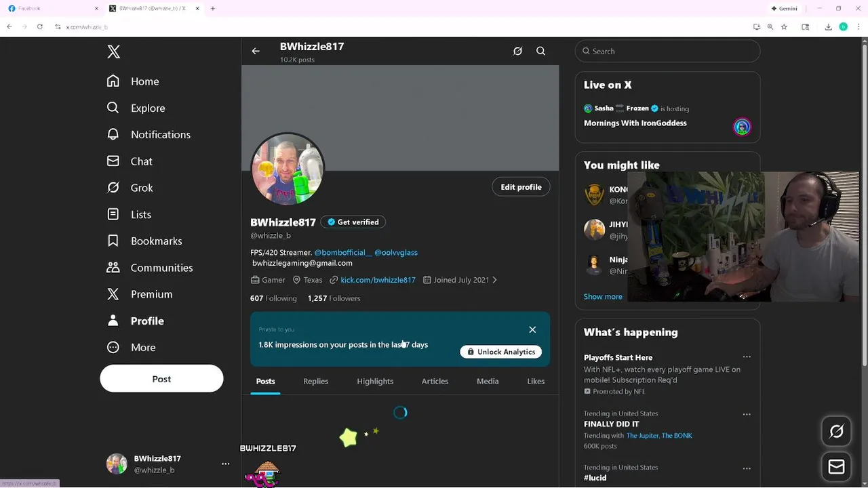The width and height of the screenshot is (868, 488).
Task: Click the Mornings With IronGoddess broadcast
Action: pyautogui.click(x=635, y=123)
